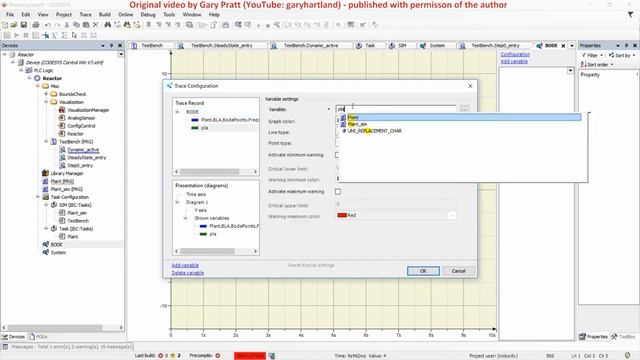Pin the Devices panel with pushpin icon
The width and height of the screenshot is (640, 360).
click(x=111, y=46)
